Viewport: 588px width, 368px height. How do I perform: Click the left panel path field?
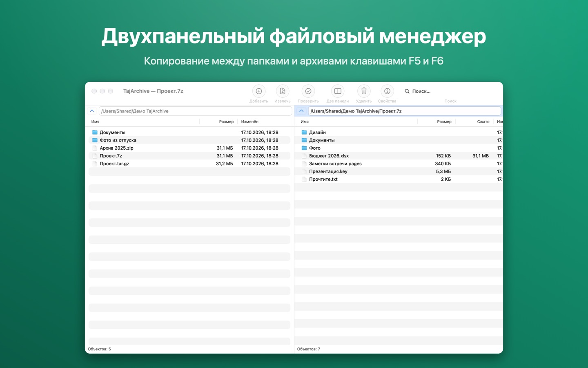195,111
